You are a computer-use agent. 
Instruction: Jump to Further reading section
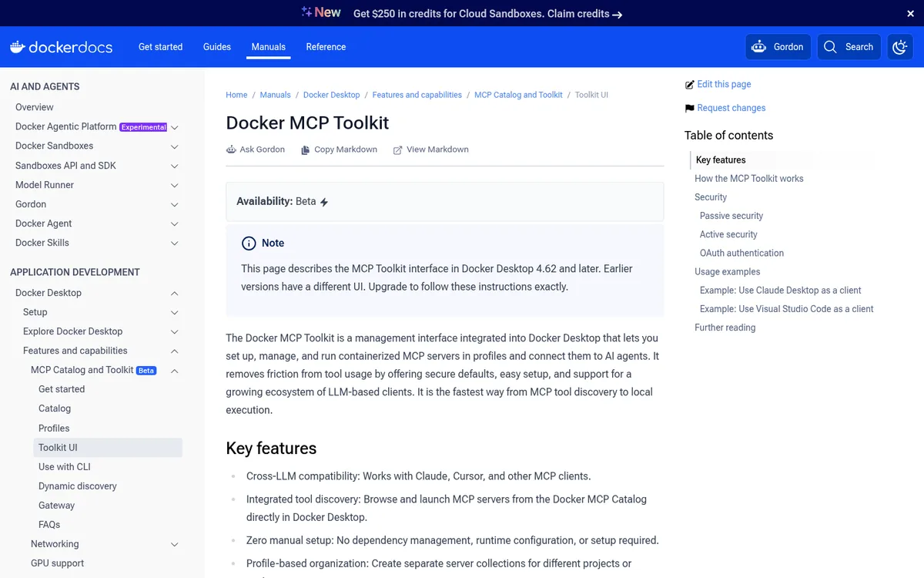coord(725,328)
